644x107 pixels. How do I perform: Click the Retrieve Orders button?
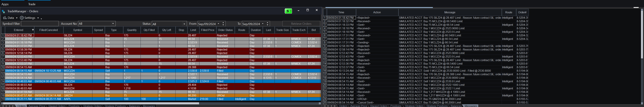(x=301, y=24)
